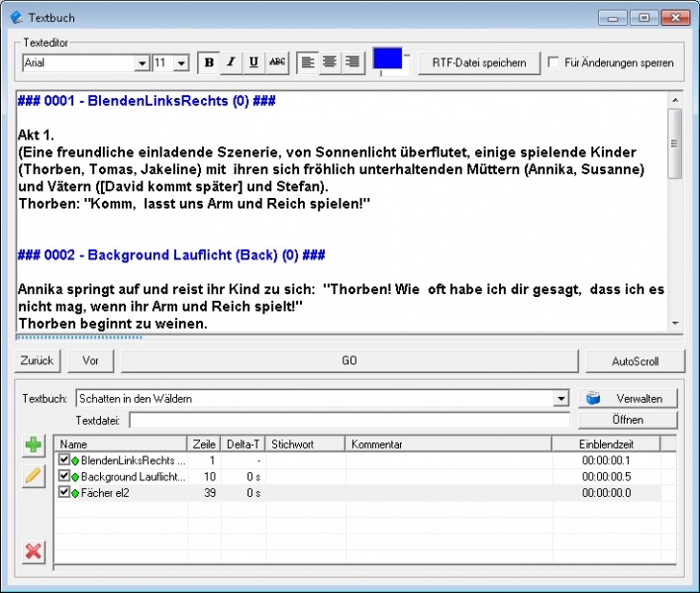Align text to the right
Viewport: 700px width, 593px height.
coord(351,62)
